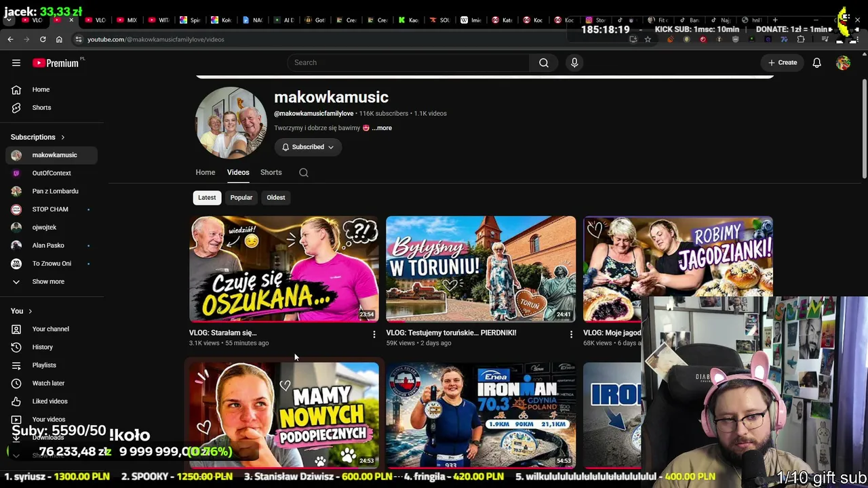Open the STOP CHAM subscription
The image size is (868, 488).
52,209
